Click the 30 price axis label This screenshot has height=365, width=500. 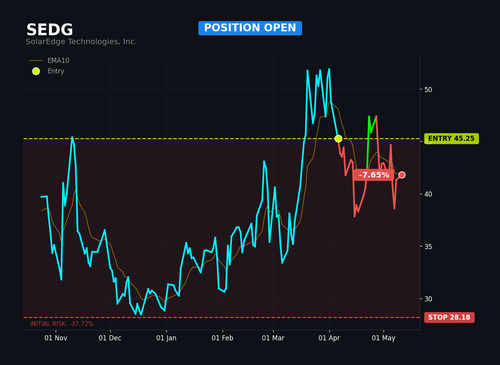click(428, 299)
